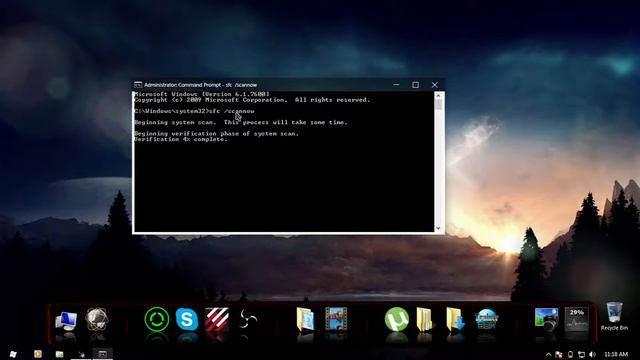
Task: Open the Windows Start menu
Action: [13, 354]
